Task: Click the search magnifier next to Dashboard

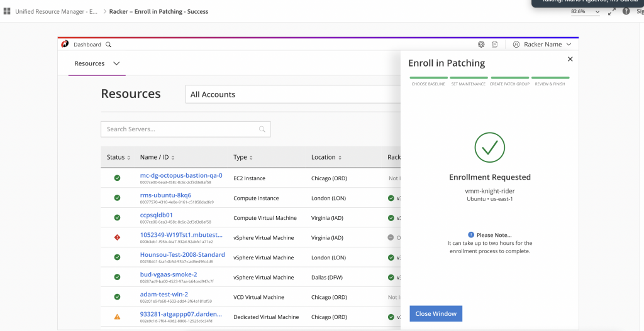Action: 108,45
